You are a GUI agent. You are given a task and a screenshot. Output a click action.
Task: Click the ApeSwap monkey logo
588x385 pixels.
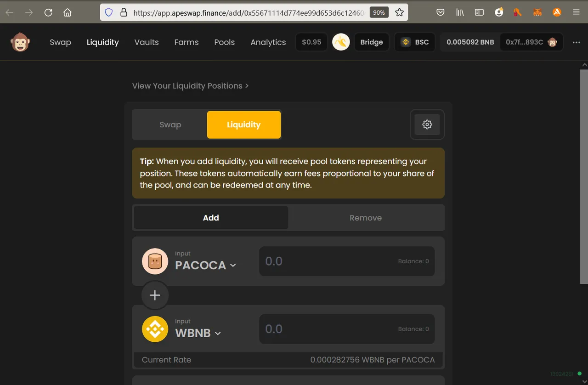coord(20,42)
